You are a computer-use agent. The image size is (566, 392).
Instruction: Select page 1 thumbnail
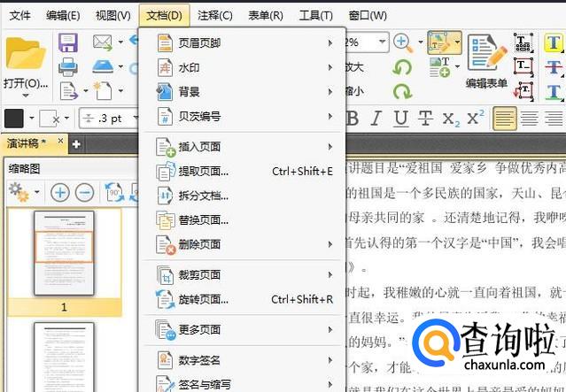pyautogui.click(x=64, y=254)
